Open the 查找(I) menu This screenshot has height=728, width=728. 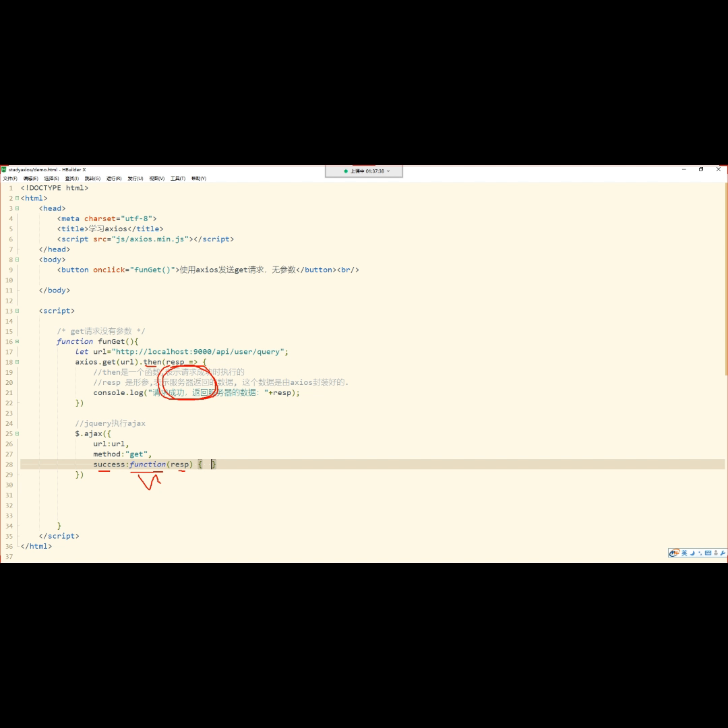72,178
